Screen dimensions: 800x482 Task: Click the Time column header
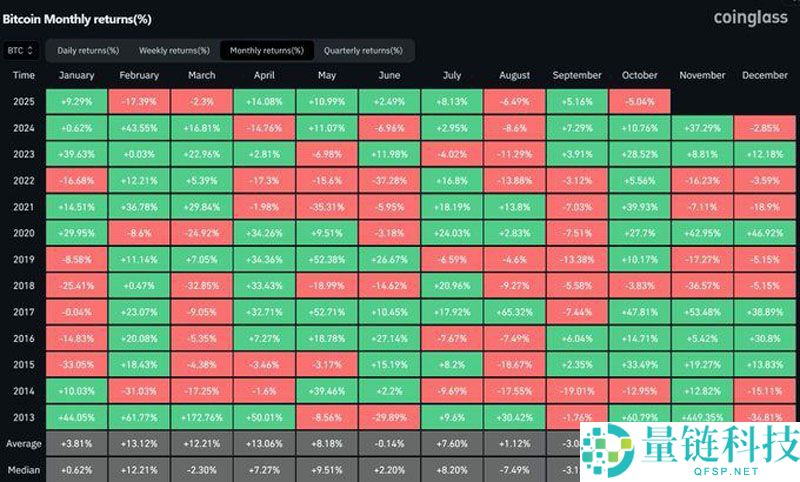(23, 75)
